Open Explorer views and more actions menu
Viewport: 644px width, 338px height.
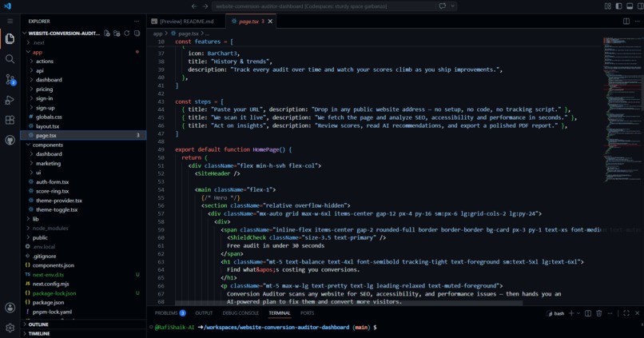click(137, 21)
